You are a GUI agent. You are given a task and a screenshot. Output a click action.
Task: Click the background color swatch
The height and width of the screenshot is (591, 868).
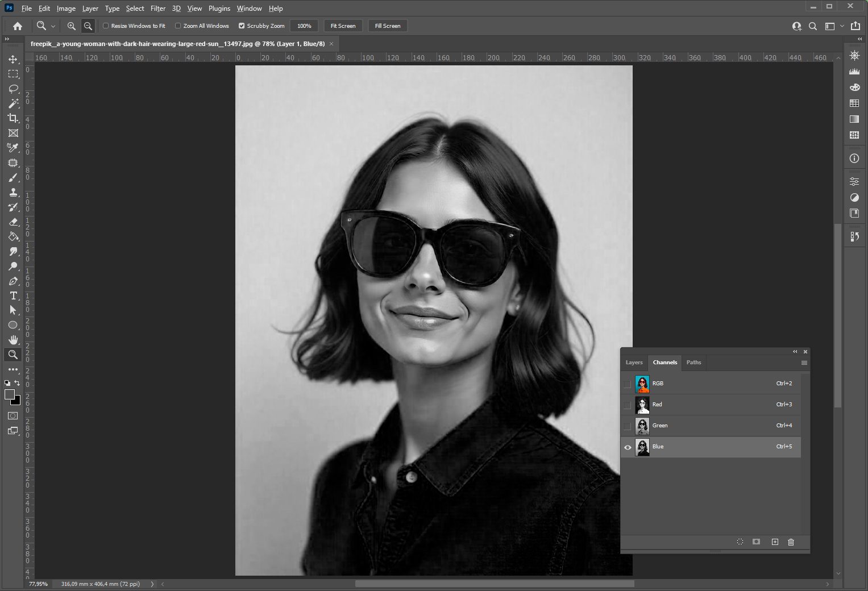pos(17,401)
